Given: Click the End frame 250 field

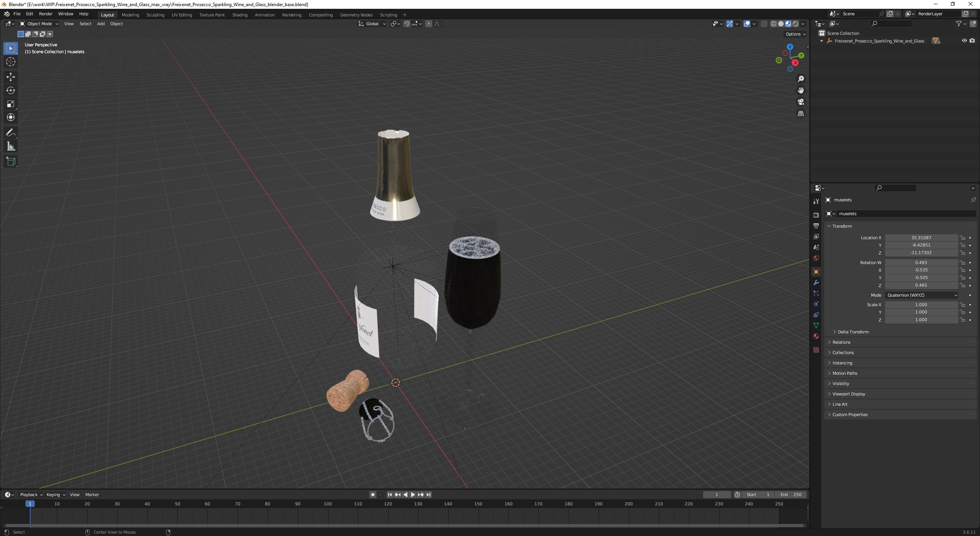Looking at the screenshot, I should 791,495.
